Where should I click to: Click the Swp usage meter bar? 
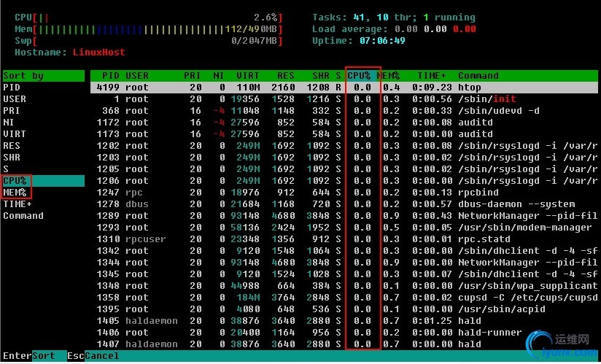click(148, 41)
